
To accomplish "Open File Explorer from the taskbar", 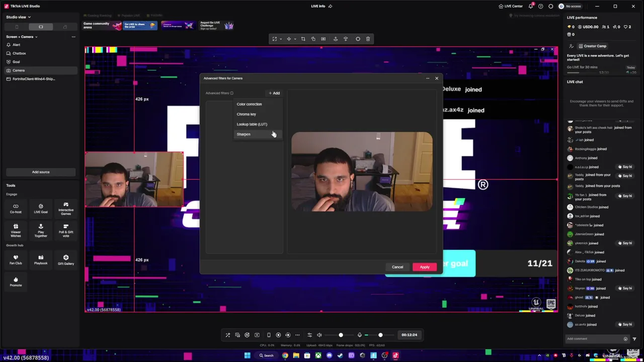I will (x=296, y=355).
